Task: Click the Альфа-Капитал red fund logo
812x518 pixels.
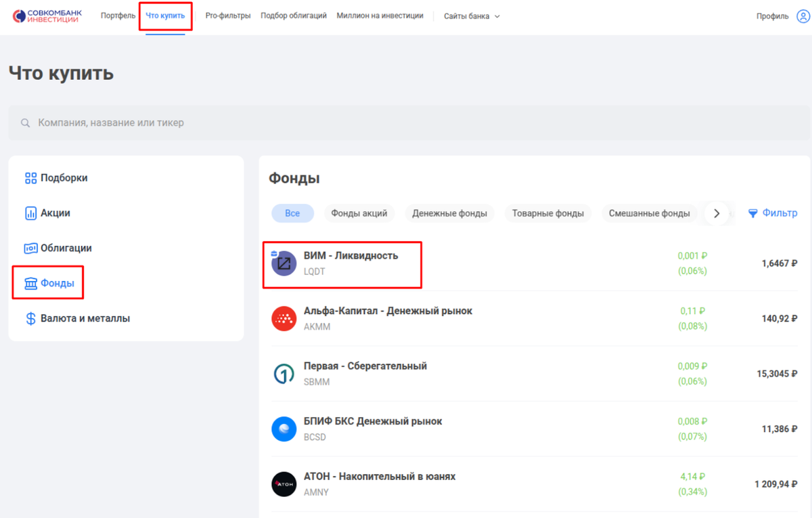Action: 284,318
